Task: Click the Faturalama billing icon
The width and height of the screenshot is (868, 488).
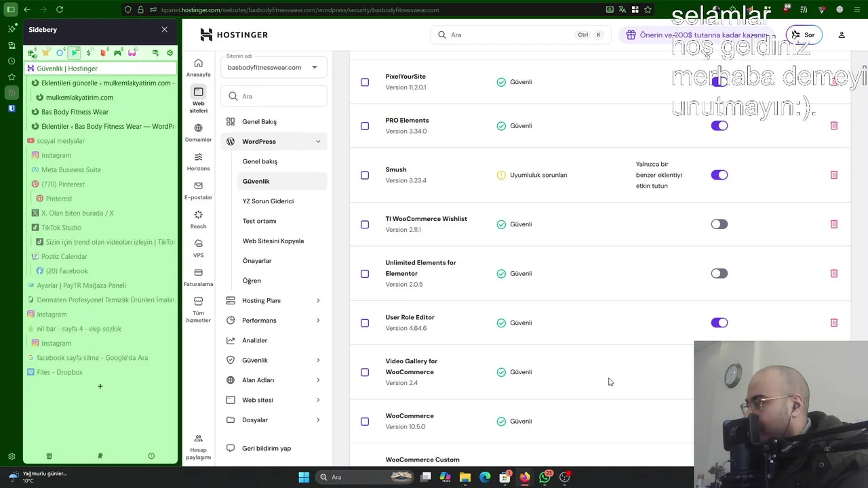Action: [x=198, y=277]
